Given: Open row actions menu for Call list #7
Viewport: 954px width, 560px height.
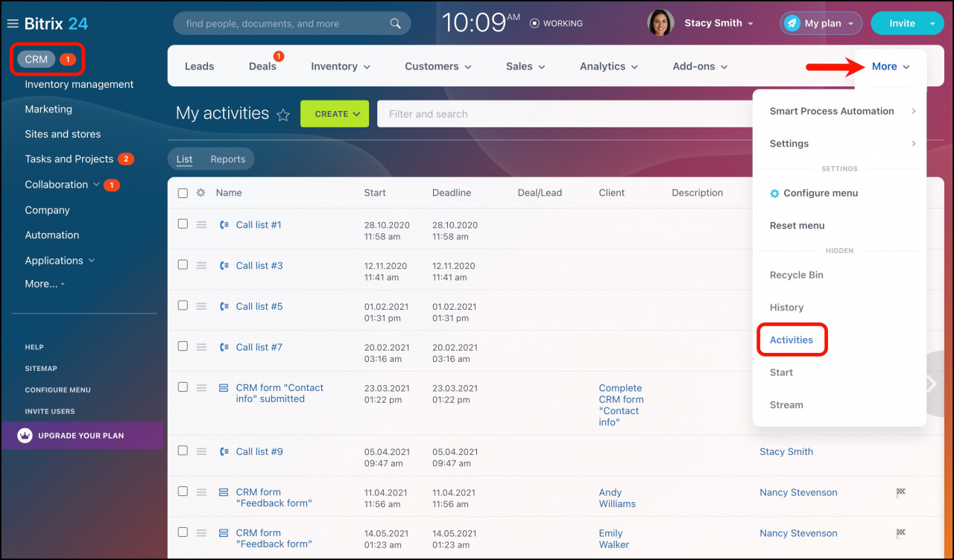Looking at the screenshot, I should (201, 347).
